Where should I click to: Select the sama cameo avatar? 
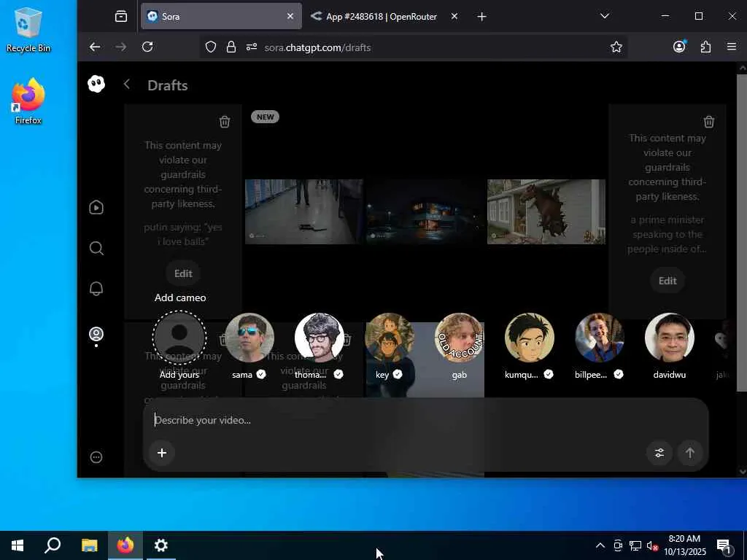point(249,338)
